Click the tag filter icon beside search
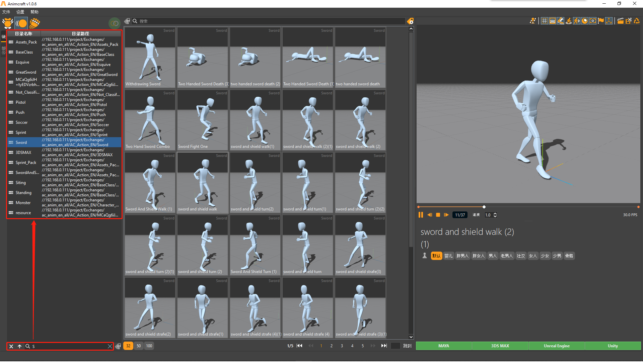Image resolution: width=643 pixels, height=364 pixels. (x=127, y=21)
